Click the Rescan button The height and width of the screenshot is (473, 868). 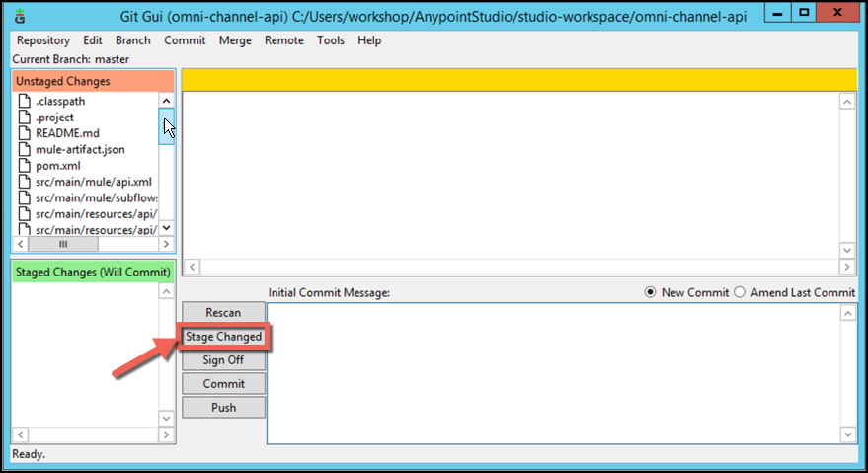point(223,312)
